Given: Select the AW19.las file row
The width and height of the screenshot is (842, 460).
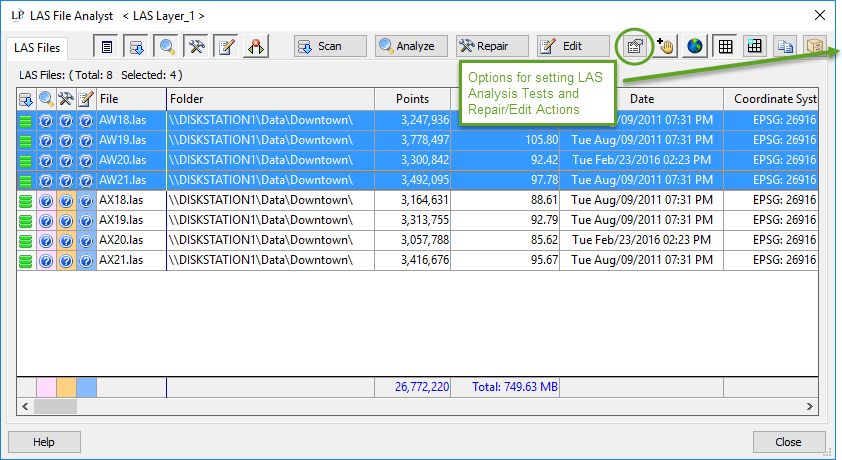Looking at the screenshot, I should click(x=417, y=140).
